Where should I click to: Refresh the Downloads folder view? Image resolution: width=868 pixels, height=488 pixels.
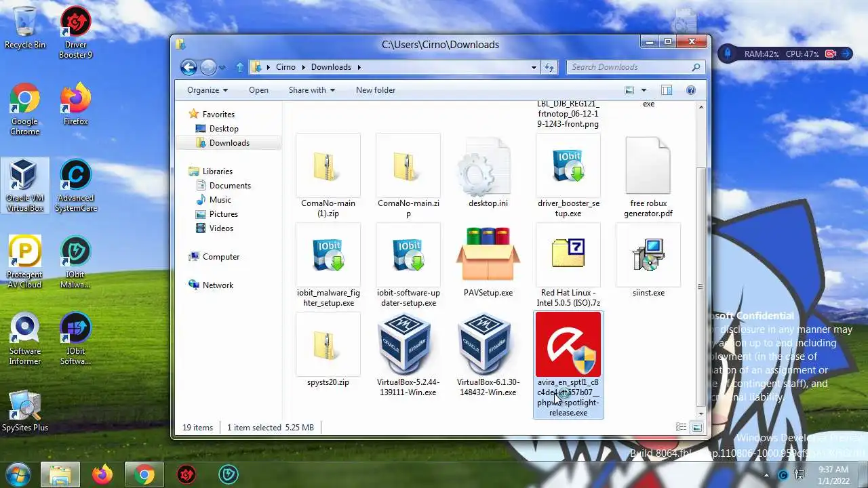pos(549,67)
